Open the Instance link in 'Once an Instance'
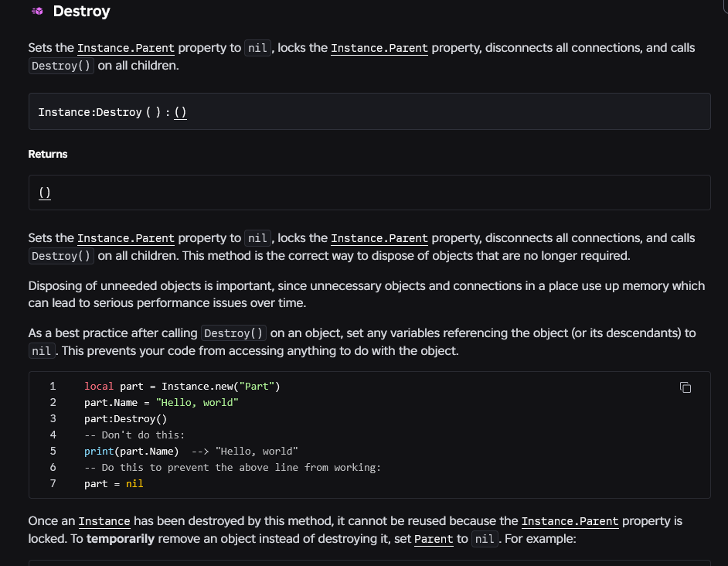Viewport: 728px width, 566px height. [x=104, y=521]
